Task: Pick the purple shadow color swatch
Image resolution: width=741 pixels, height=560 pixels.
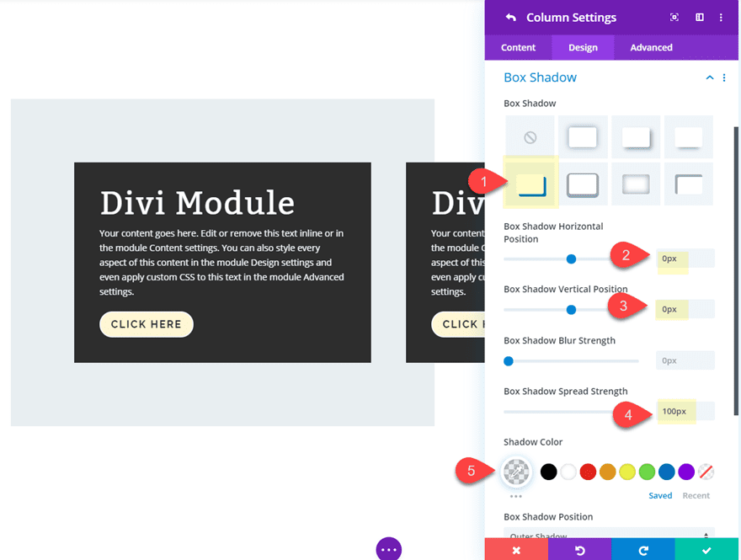Action: pos(686,471)
